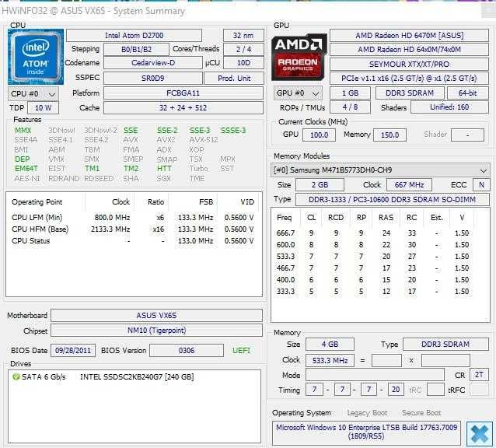Click the GPU clock 100.0 value
The width and height of the screenshot is (496, 448).
[320, 135]
